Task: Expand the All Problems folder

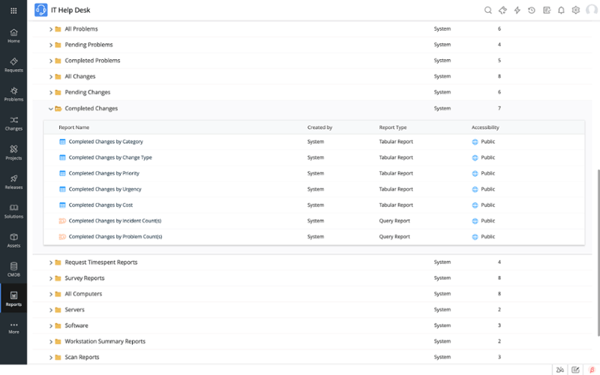Action: tap(51, 29)
